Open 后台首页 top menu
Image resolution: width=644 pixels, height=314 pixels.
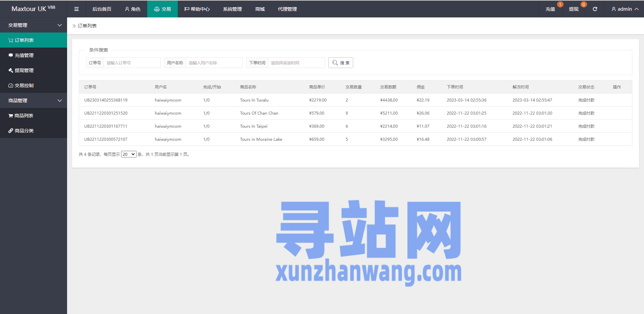[x=102, y=9]
